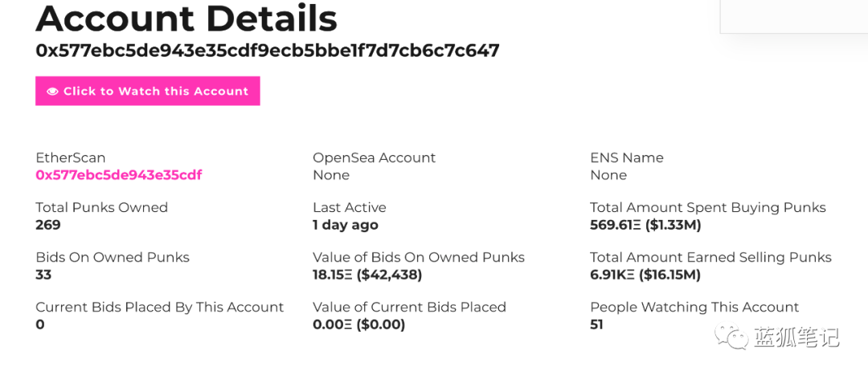The height and width of the screenshot is (375, 868).
Task: Click the white panel in the top-right corner
Action: pos(793,16)
